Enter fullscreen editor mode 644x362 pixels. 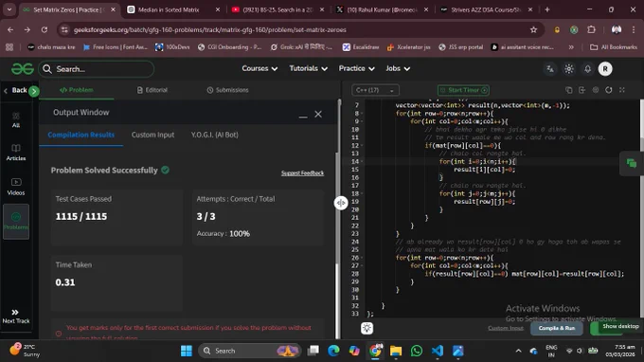click(622, 90)
